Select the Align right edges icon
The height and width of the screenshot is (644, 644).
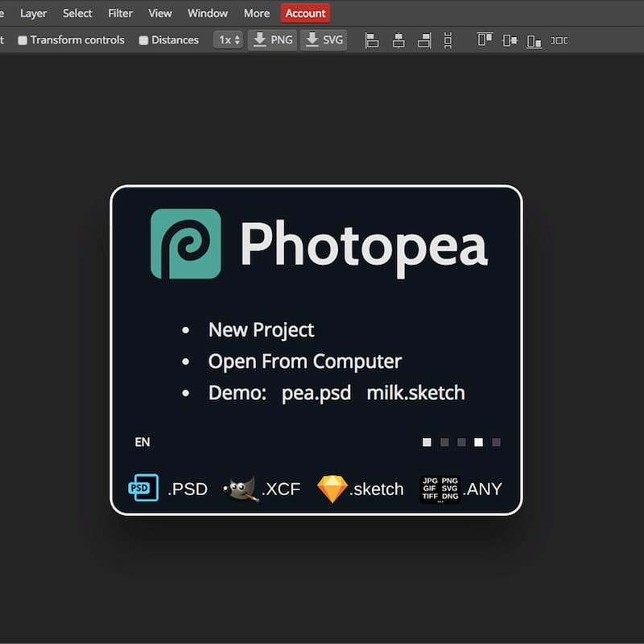point(424,39)
